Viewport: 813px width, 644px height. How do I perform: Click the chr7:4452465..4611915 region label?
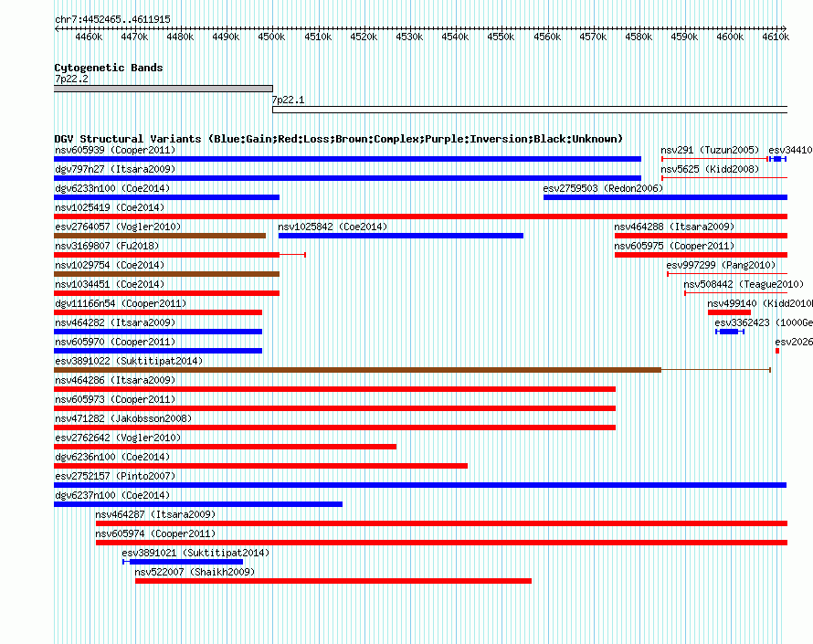(112, 19)
